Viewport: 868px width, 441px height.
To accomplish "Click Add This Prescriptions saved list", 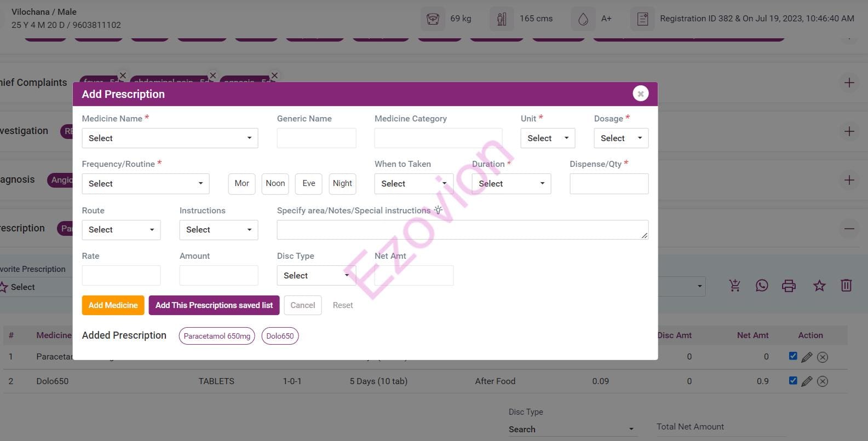I will [214, 305].
